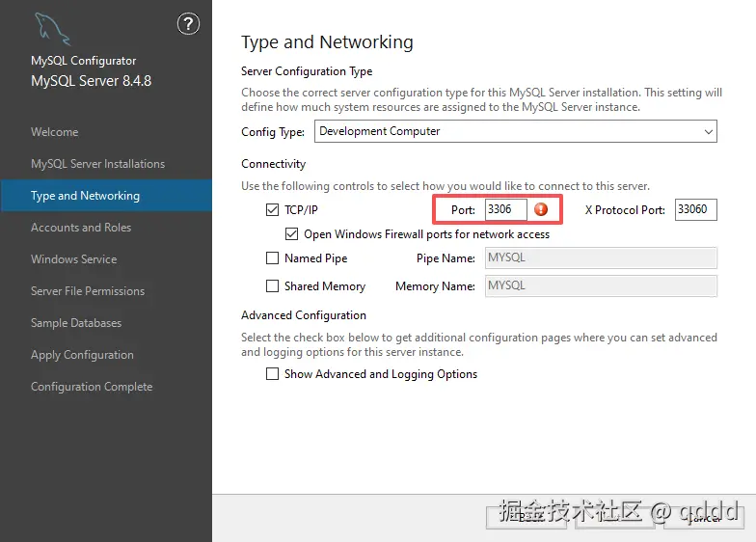Image resolution: width=756 pixels, height=542 pixels.
Task: Select Accounts and Roles in sidebar
Action: click(81, 228)
